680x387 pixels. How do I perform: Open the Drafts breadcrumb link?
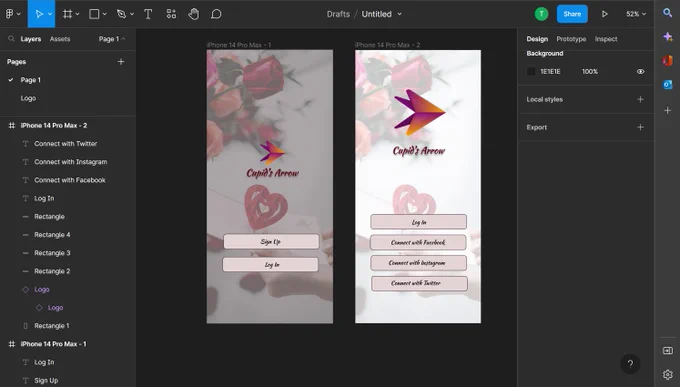coord(338,14)
